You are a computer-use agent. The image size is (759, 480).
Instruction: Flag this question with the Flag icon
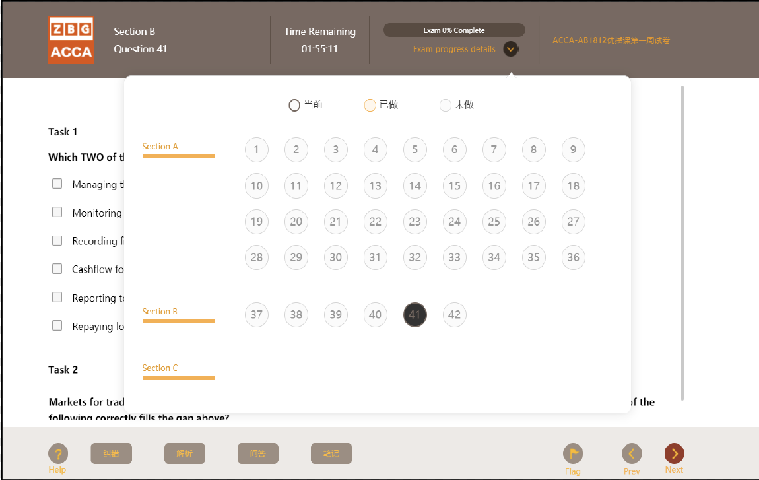tap(573, 453)
